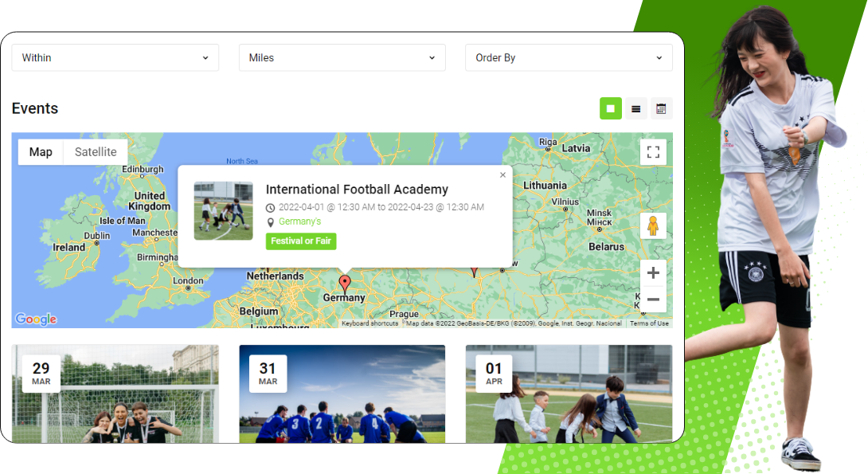
Task: Switch to Satellite map view
Action: click(96, 152)
